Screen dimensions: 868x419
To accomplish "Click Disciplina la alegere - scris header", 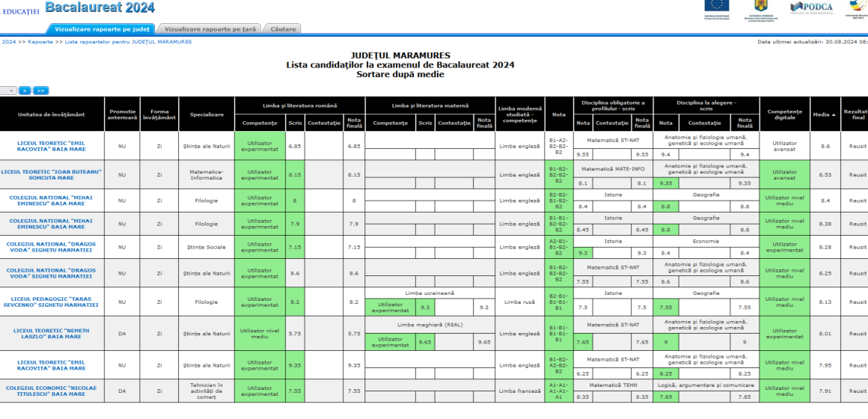I will 706,105.
